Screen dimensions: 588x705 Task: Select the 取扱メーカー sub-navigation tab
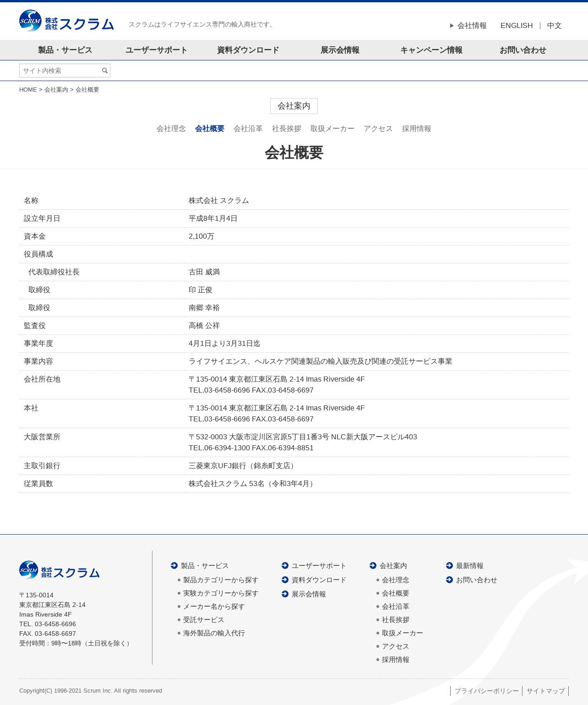click(332, 129)
